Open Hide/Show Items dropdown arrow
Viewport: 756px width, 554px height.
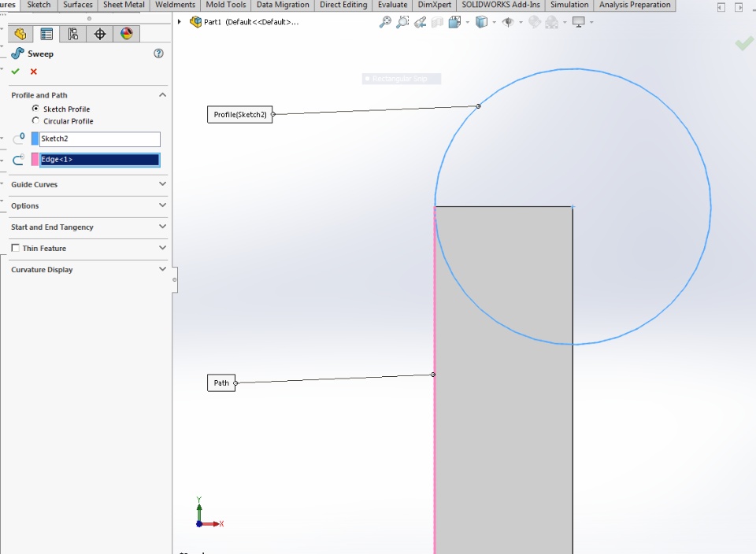pos(521,22)
